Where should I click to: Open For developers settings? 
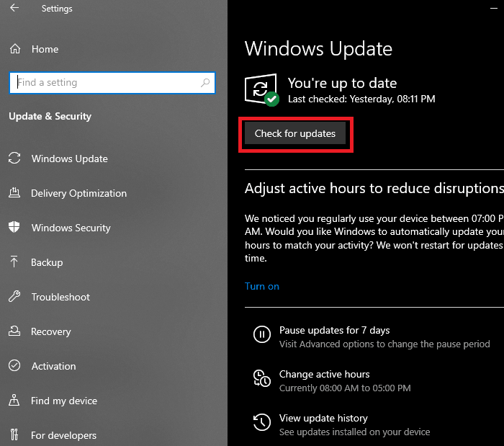(x=63, y=435)
